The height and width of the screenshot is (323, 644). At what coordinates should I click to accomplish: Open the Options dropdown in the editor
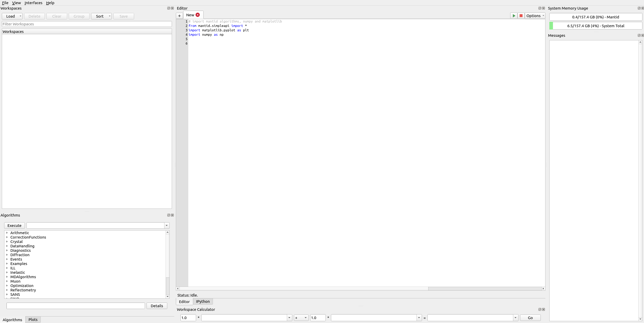535,16
